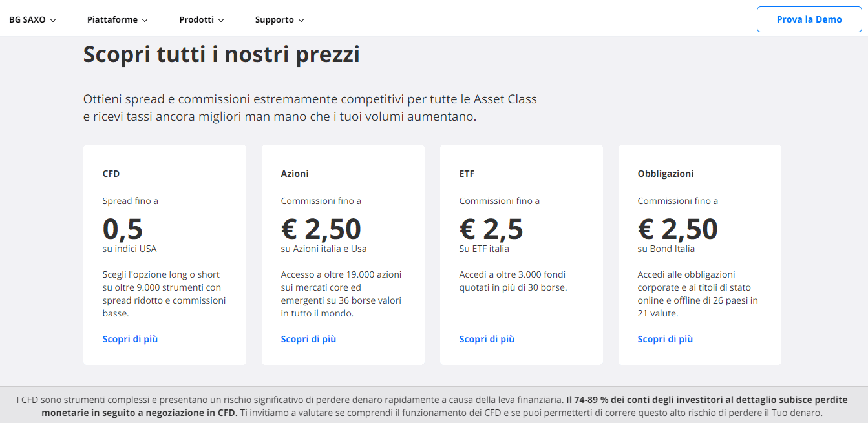Viewport: 868px width, 423px height.
Task: Click the € 2,5 price on ETF card
Action: coord(491,229)
